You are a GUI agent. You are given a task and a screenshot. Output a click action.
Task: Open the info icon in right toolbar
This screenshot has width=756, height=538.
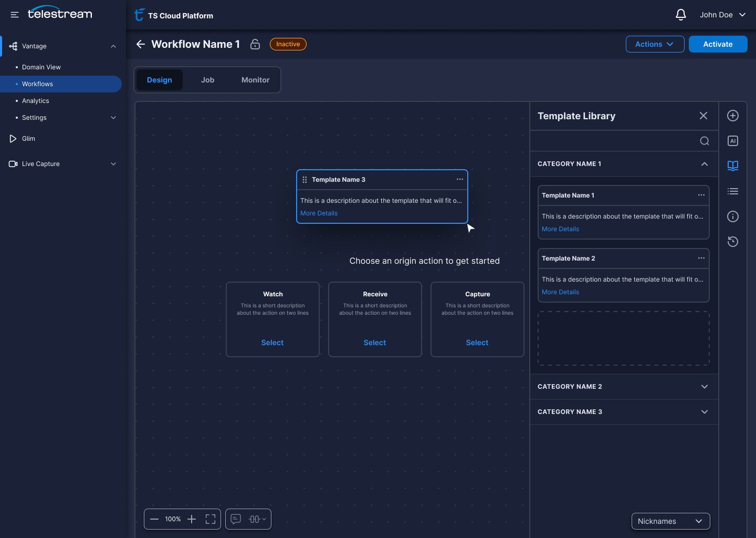coord(733,216)
